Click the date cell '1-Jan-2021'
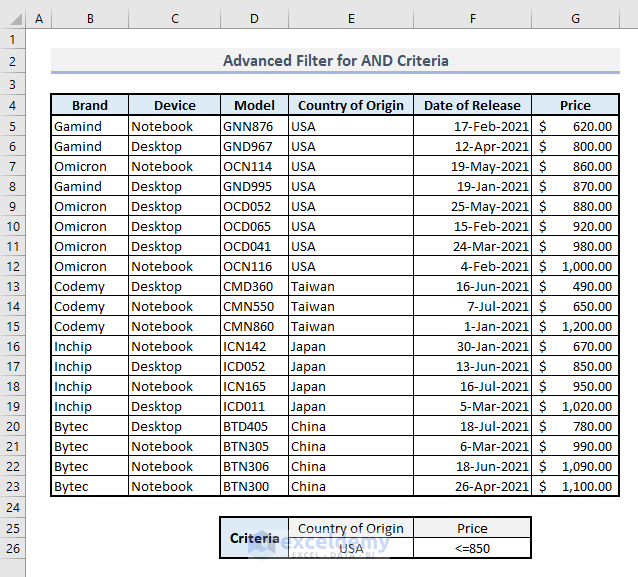 coord(472,326)
